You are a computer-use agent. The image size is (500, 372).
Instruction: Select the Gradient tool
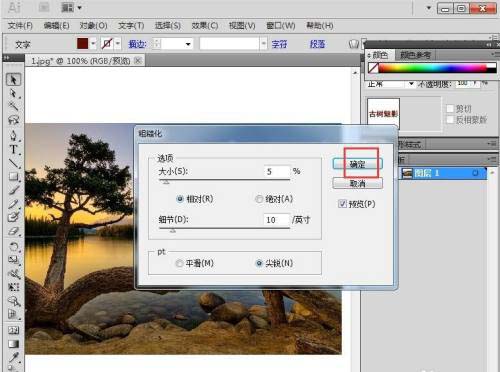[x=13, y=344]
